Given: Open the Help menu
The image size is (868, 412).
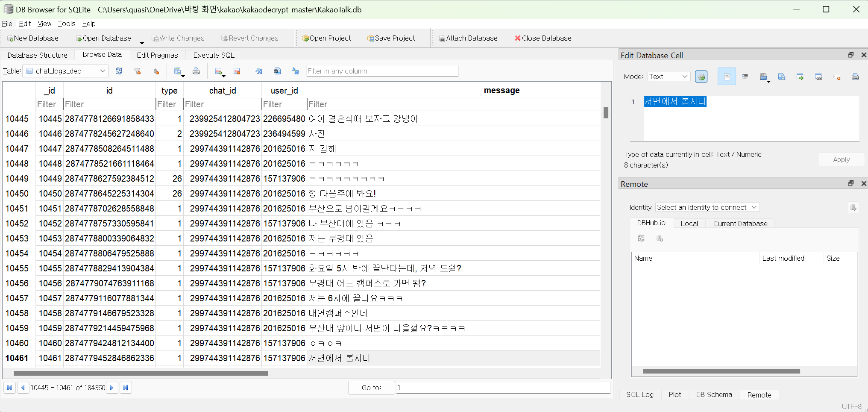Looking at the screenshot, I should pyautogui.click(x=89, y=24).
